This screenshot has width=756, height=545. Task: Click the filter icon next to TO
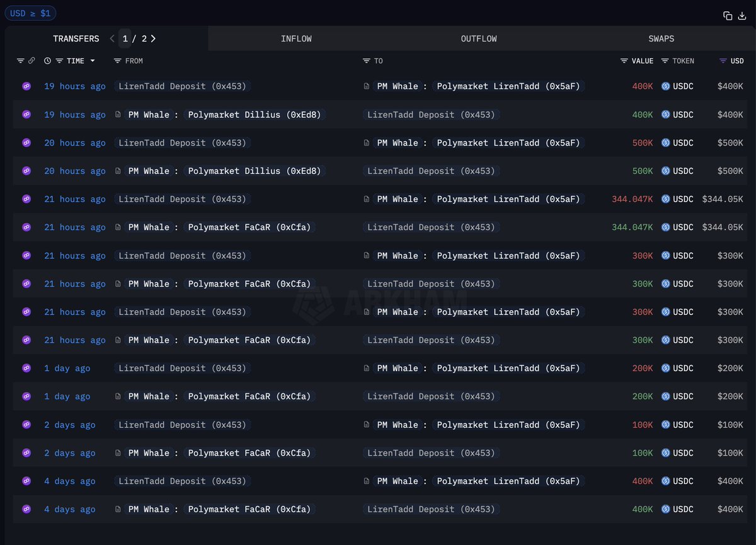click(366, 61)
